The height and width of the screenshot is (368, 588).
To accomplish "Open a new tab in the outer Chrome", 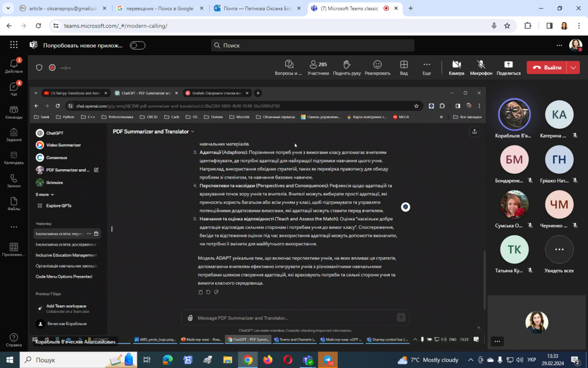I will tap(411, 8).
